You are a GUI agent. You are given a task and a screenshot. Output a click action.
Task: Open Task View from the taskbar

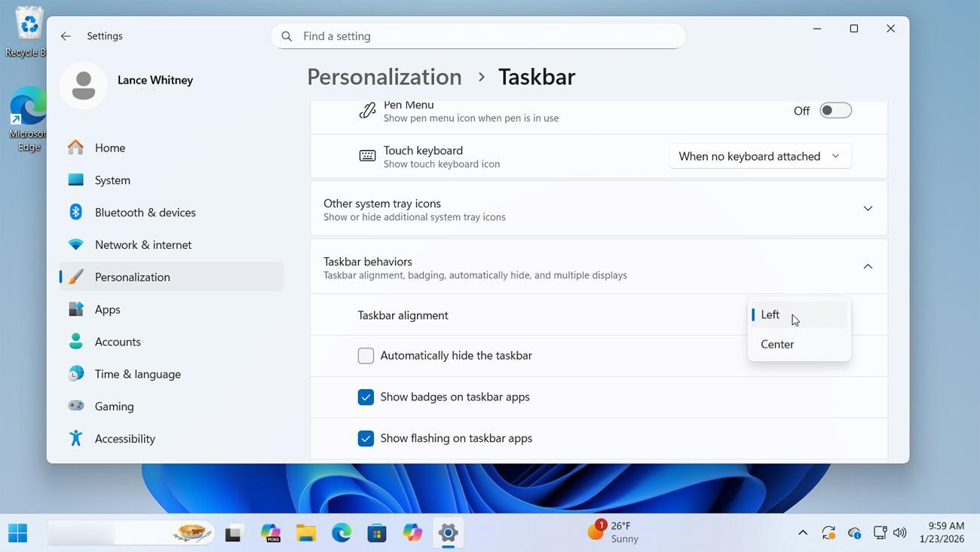(x=234, y=533)
